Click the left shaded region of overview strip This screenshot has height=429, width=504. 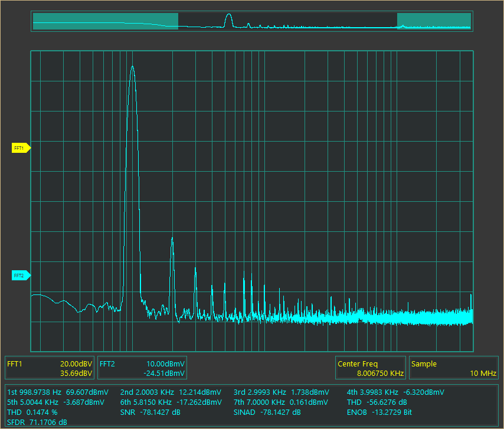(x=106, y=21)
